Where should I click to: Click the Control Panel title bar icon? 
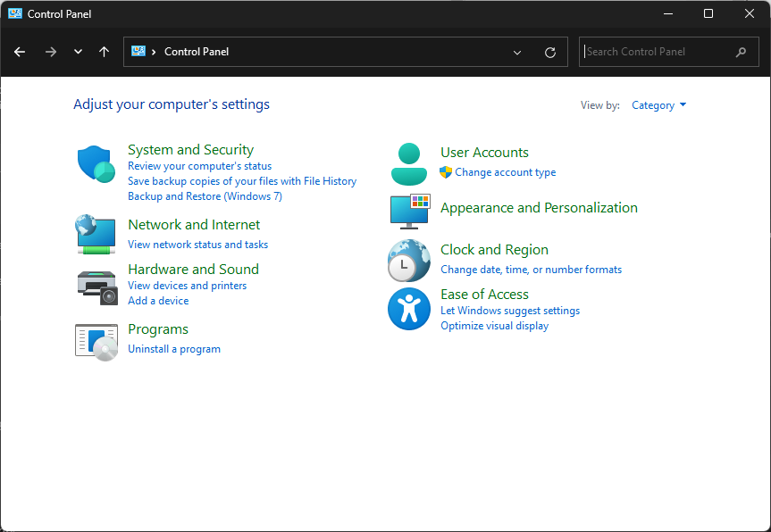[x=15, y=13]
